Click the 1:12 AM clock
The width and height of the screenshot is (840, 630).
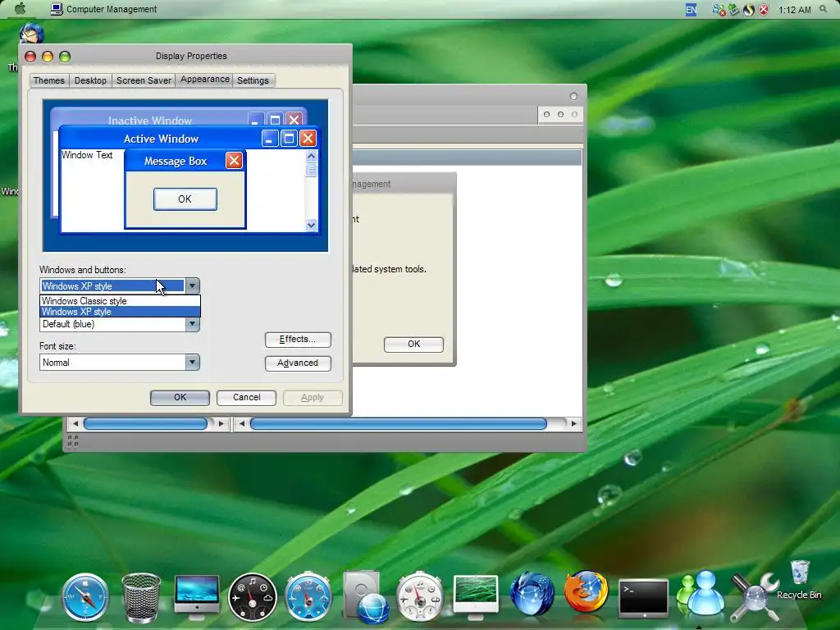pos(794,10)
